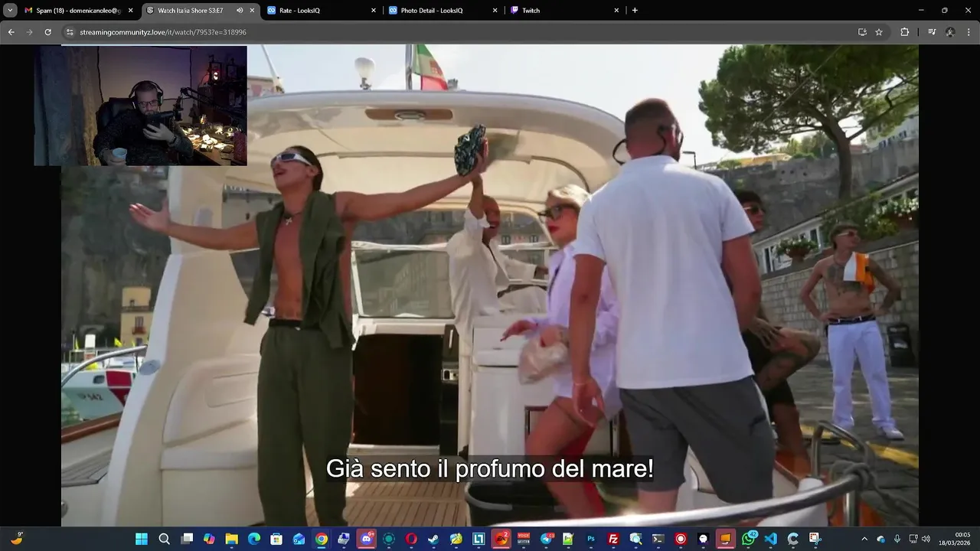Close the Twitch tab
Viewport: 980px width, 551px height.
coord(616,11)
